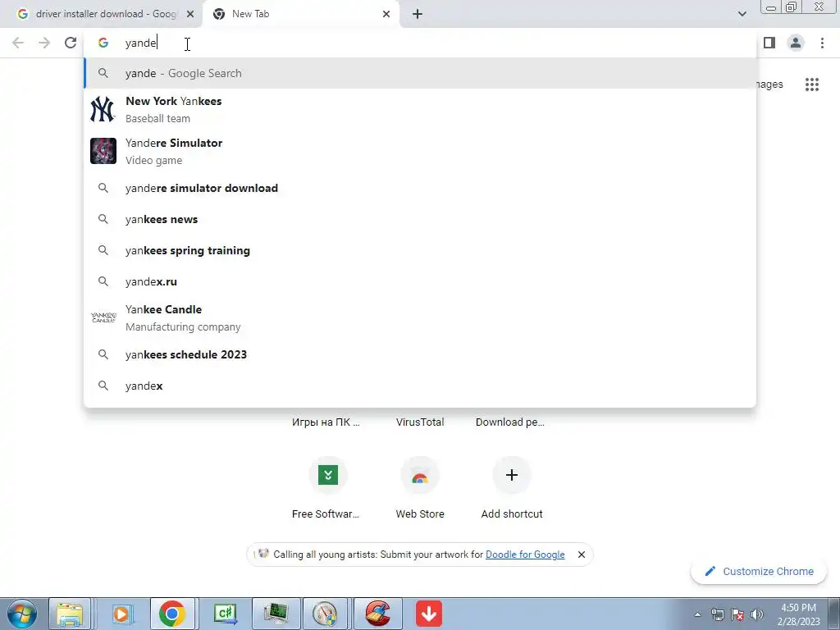This screenshot has width=840, height=630.
Task: Select the yande - Google Search suggestion
Action: pyautogui.click(x=420, y=73)
